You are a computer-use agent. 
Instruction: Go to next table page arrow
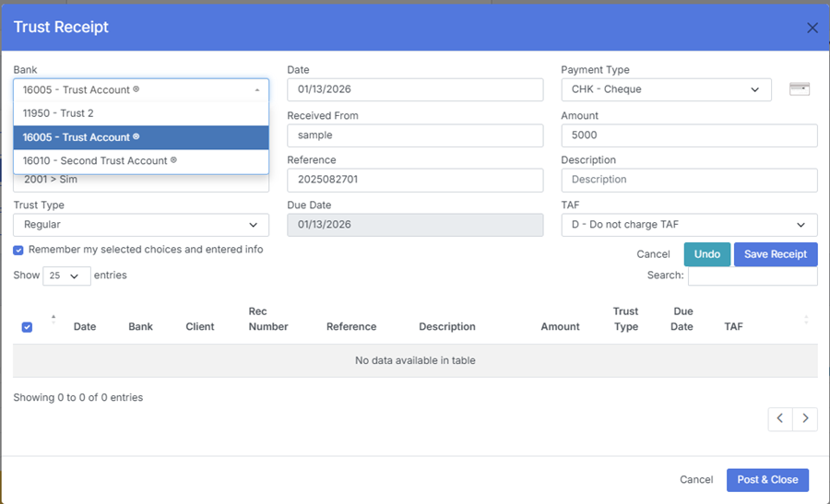(805, 418)
